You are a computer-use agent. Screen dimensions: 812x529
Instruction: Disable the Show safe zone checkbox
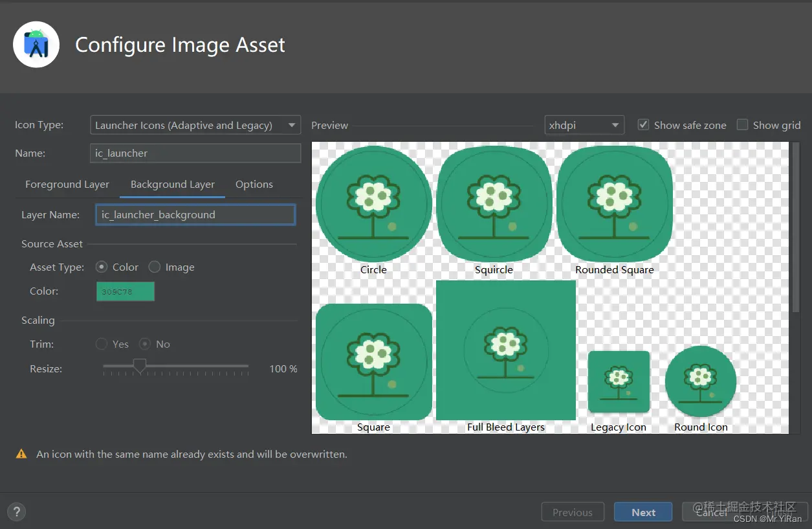click(x=643, y=125)
